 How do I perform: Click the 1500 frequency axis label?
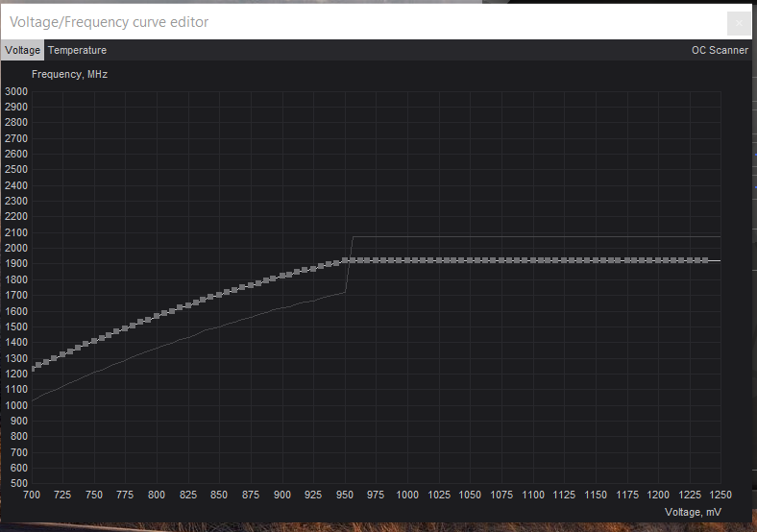click(x=16, y=326)
